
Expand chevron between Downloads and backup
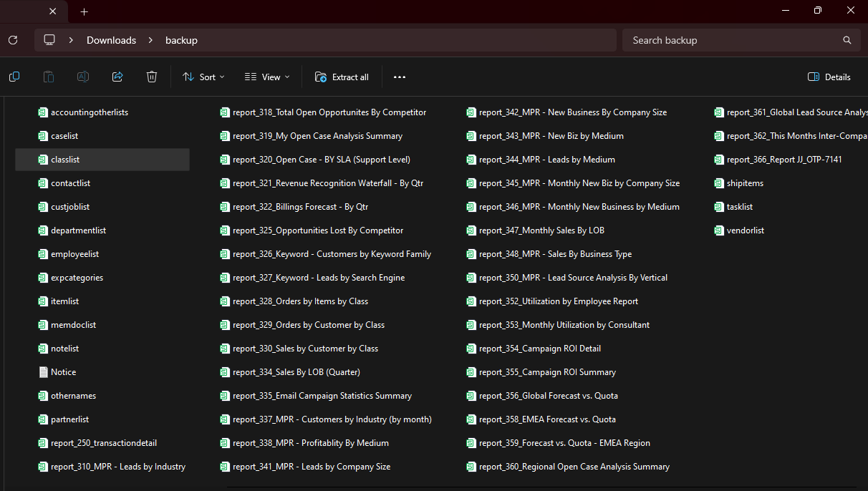pos(150,40)
